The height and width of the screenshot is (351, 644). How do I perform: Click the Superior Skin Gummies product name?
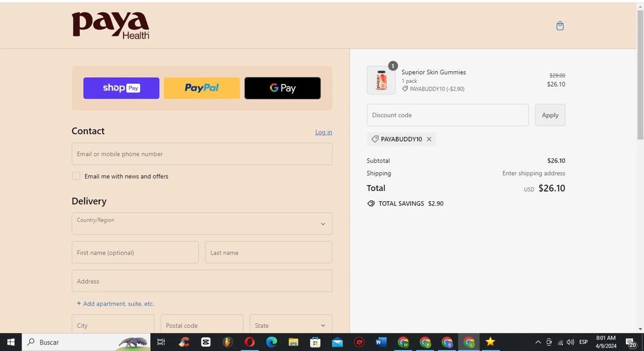(x=434, y=72)
